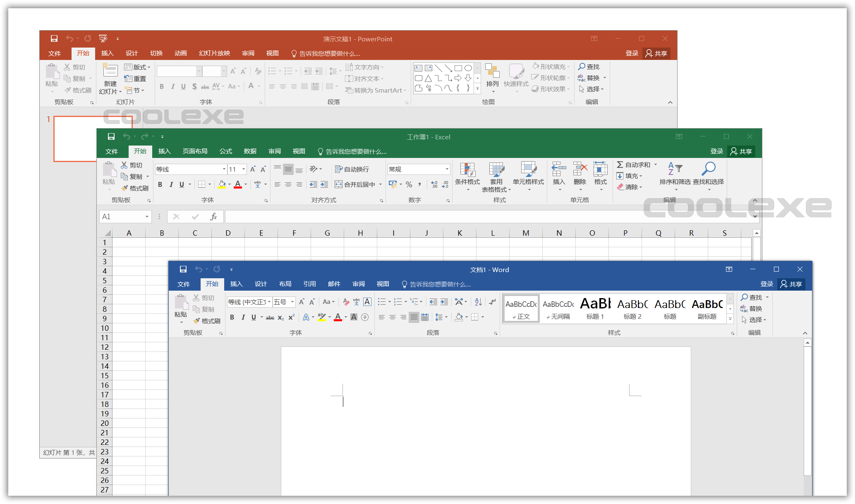The image size is (855, 504).
Task: Collapse the Word ribbon with chevron
Action: [x=805, y=333]
